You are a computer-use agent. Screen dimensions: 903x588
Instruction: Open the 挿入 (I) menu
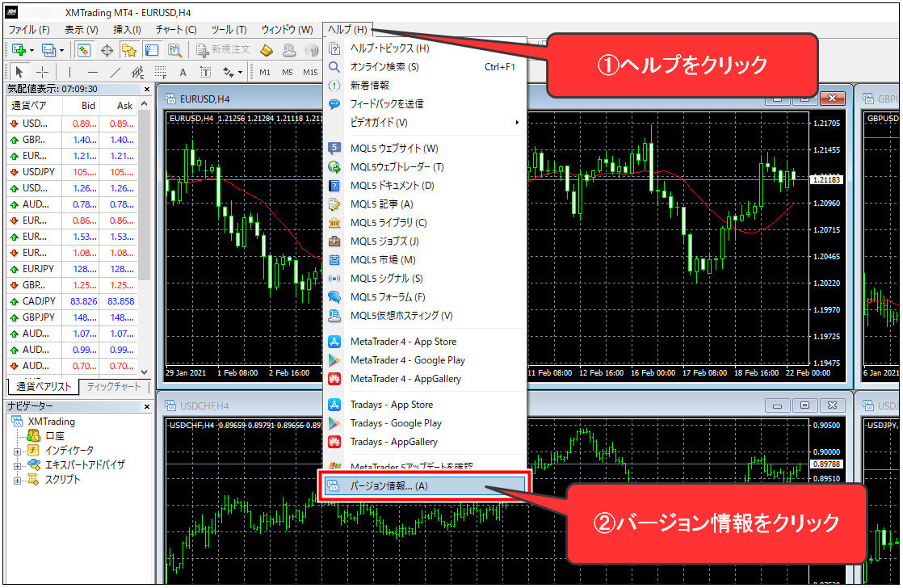(x=128, y=29)
